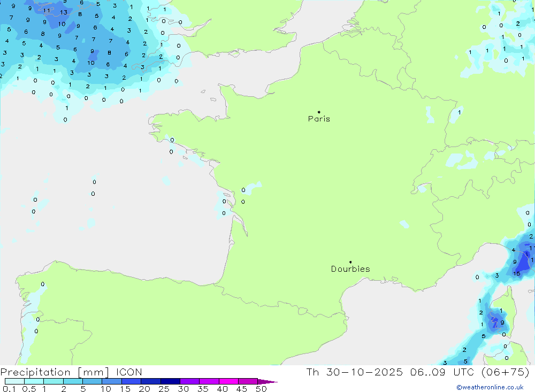
Task: Pick the legend swatch between 20 and 25
Action: [x=151, y=381]
